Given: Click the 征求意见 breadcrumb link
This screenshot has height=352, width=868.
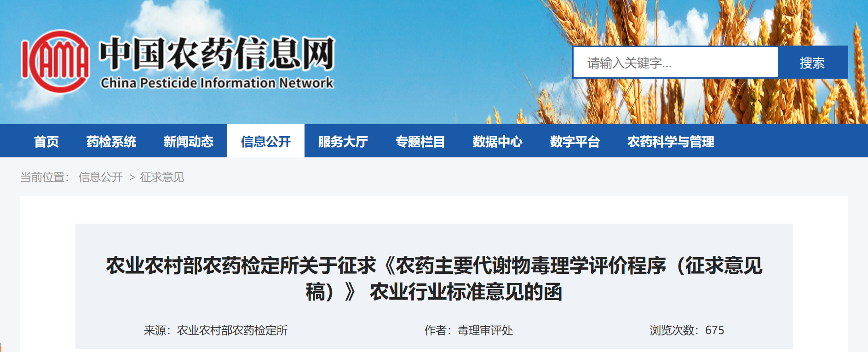Looking at the screenshot, I should 162,177.
